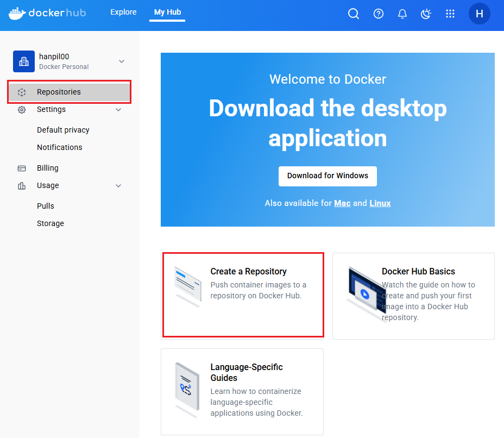Click the hanpil00 organization building icon
The height and width of the screenshot is (438, 504).
tap(24, 61)
